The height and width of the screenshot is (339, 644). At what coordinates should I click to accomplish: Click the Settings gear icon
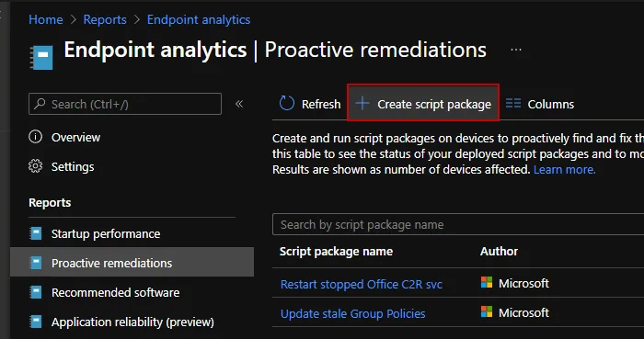35,166
